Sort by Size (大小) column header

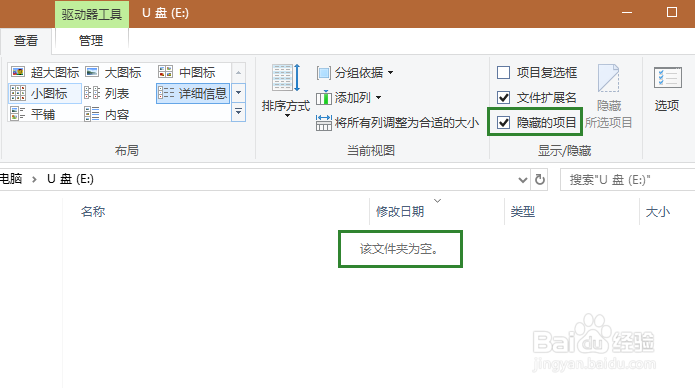coord(667,212)
